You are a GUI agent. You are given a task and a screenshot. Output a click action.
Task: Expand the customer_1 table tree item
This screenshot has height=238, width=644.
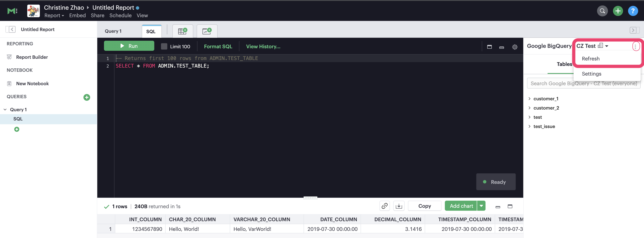[529, 99]
